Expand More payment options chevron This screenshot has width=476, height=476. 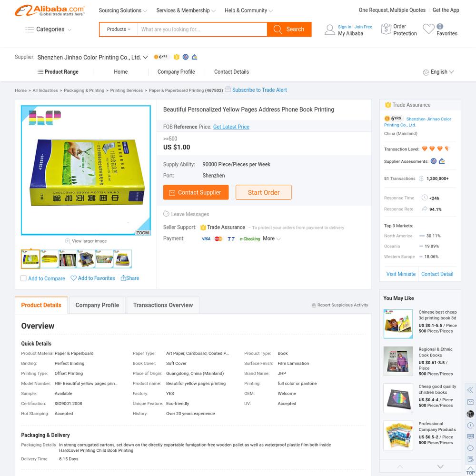[278, 239]
